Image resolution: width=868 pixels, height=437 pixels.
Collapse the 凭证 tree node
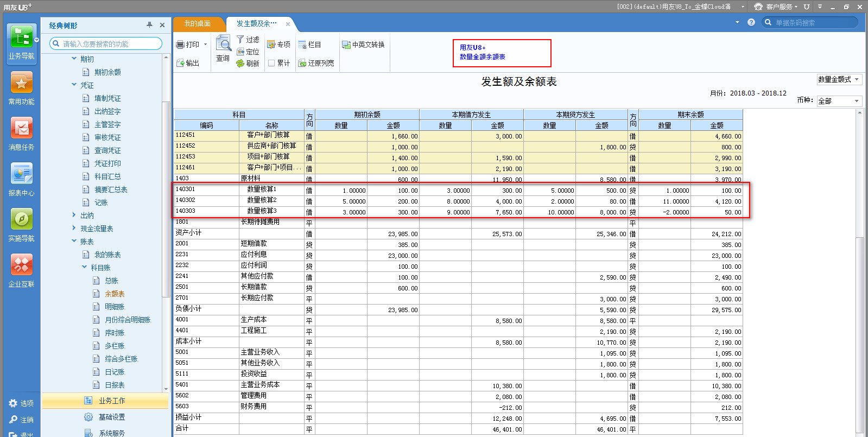[74, 85]
